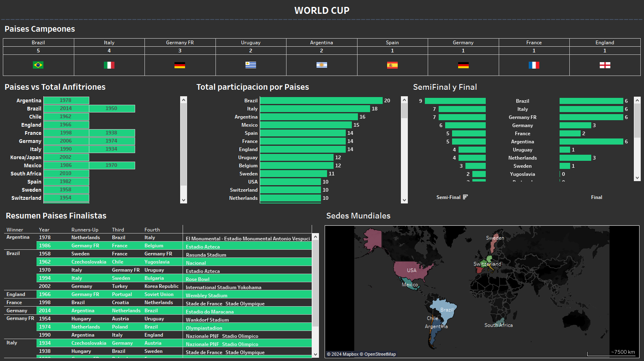Click the 2014 Brazil host year cell
Screen dimensions: 644x361
(x=66, y=108)
